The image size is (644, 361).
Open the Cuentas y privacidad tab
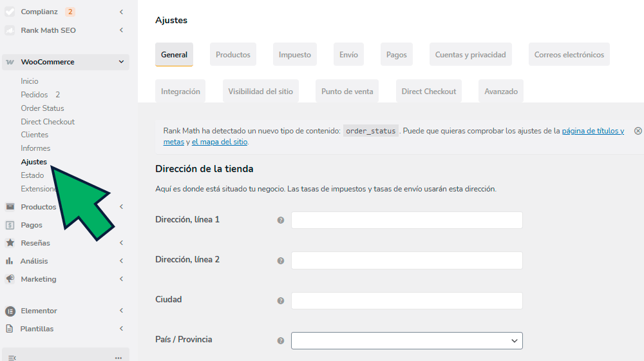471,54
